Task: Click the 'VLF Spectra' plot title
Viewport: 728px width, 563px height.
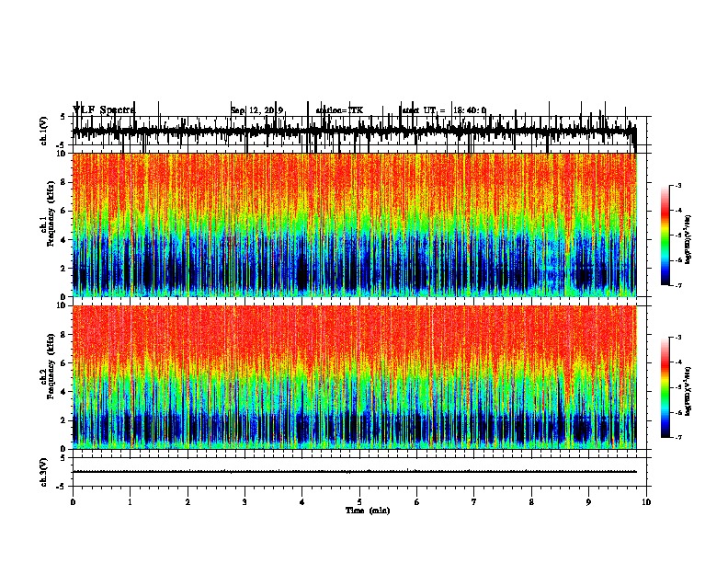Action: pos(104,109)
